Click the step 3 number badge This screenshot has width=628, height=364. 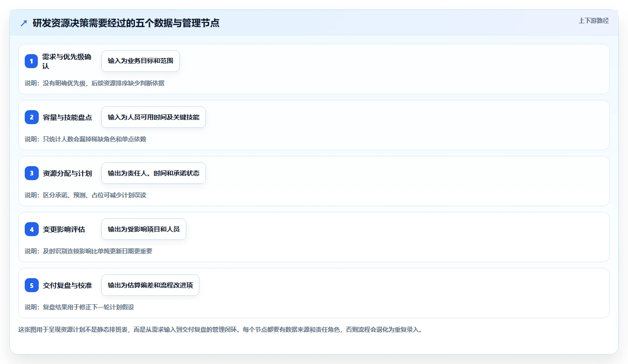coord(32,173)
